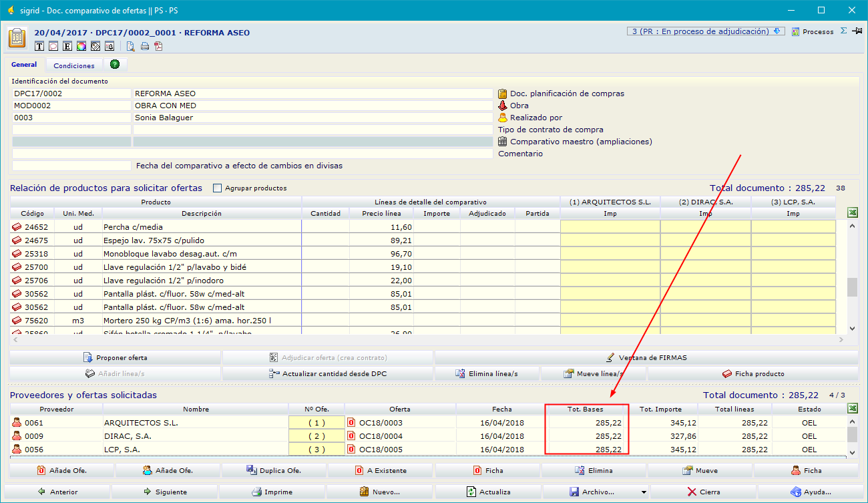The image size is (868, 503).
Task: Click the Cierra button
Action: tap(704, 492)
